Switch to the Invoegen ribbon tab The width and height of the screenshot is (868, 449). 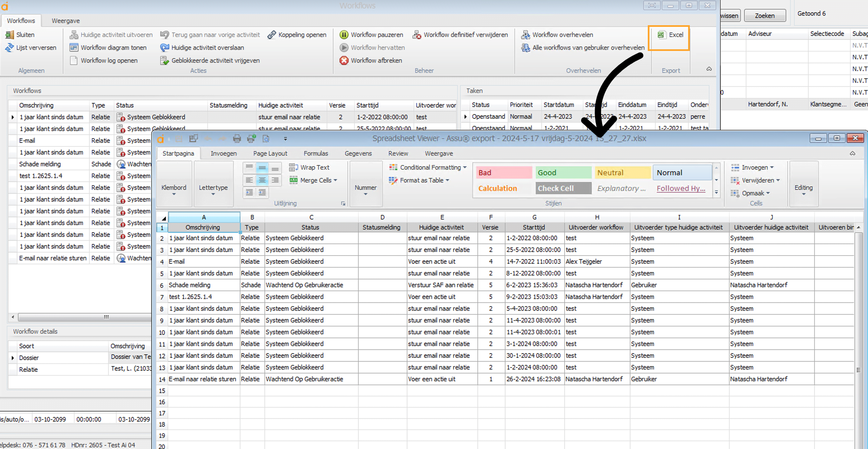[x=224, y=154]
